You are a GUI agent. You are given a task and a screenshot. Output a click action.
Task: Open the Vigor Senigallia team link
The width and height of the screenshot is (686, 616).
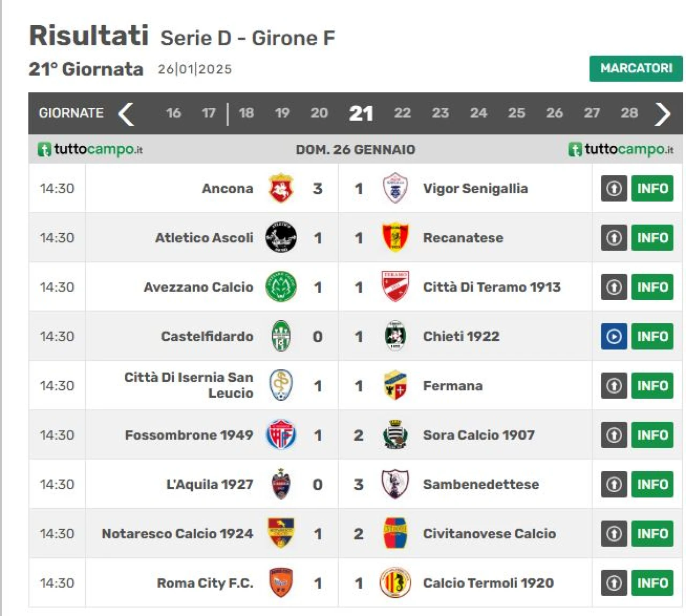[475, 189]
